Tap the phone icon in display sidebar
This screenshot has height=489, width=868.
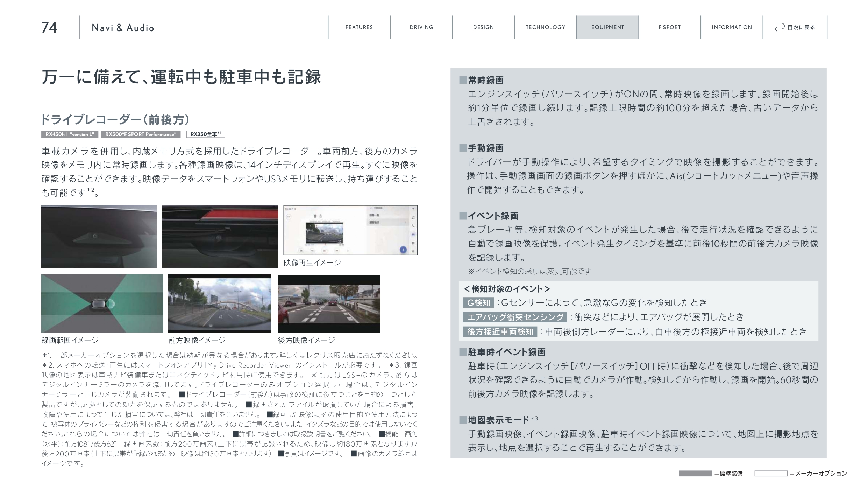413,226
